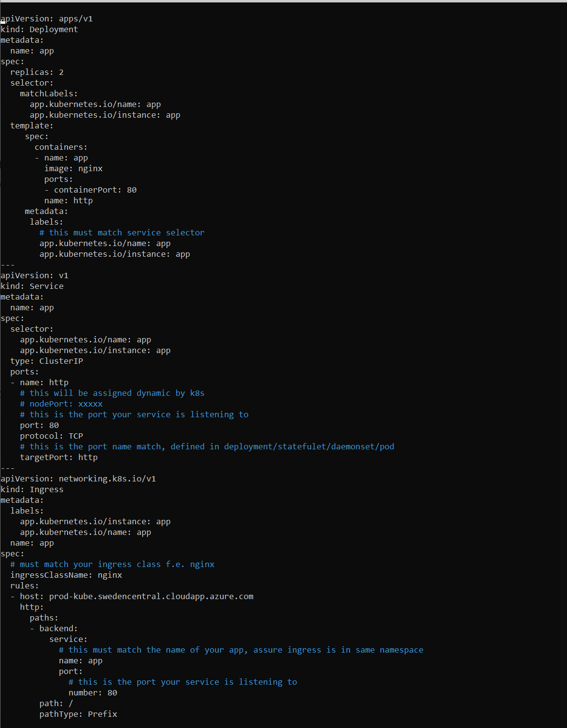Click the 'ingressClassName: nginx' line
Image resolution: width=567 pixels, height=728 pixels.
pyautogui.click(x=66, y=575)
